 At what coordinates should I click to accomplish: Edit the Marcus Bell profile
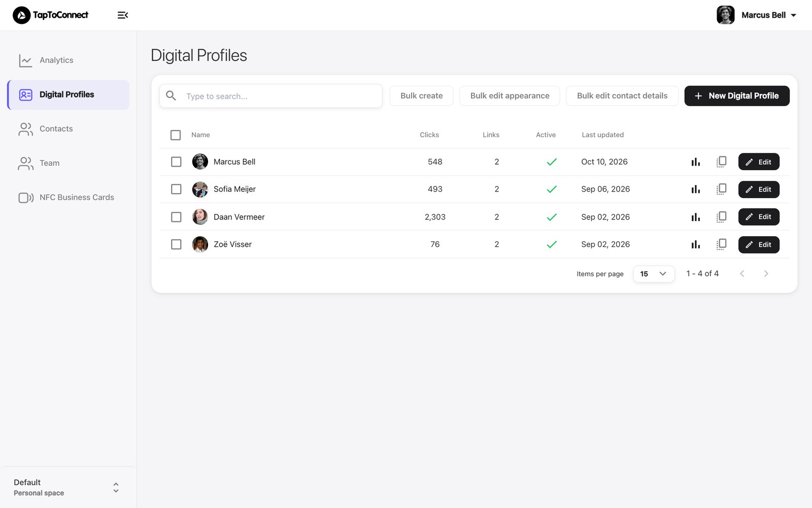point(759,162)
